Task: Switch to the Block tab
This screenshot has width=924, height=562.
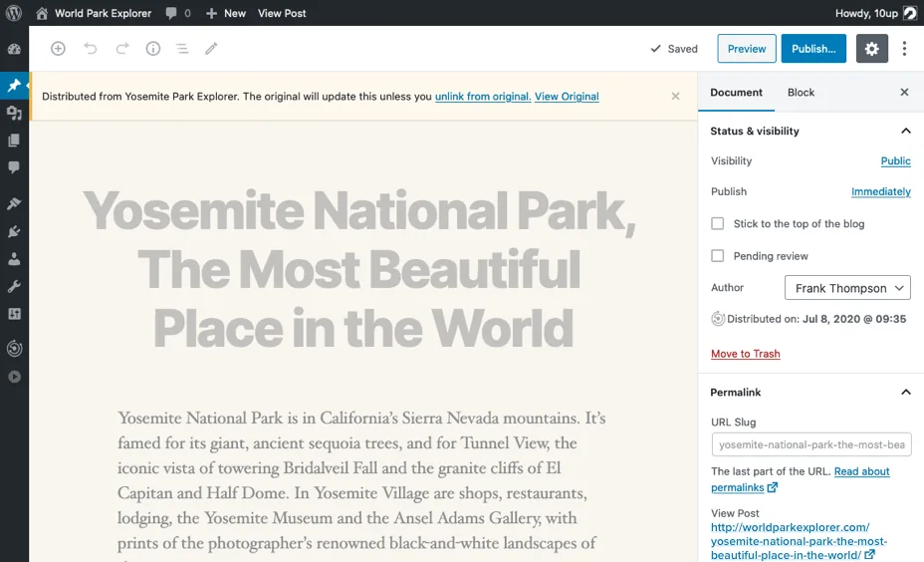Action: click(801, 92)
